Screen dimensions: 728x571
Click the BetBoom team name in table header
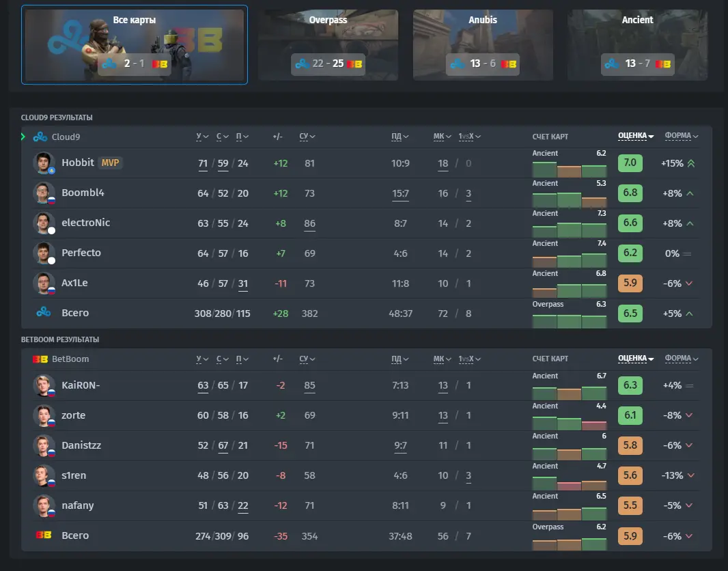pyautogui.click(x=70, y=359)
